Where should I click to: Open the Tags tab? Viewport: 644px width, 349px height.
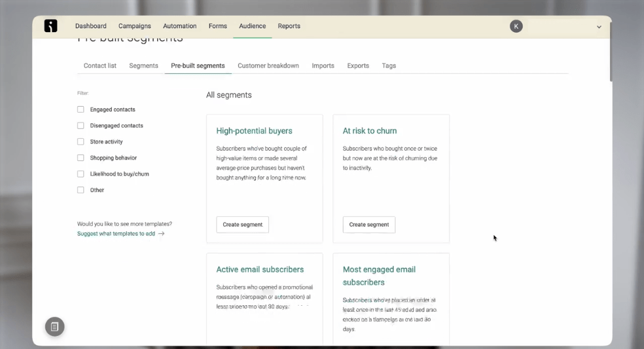point(389,65)
